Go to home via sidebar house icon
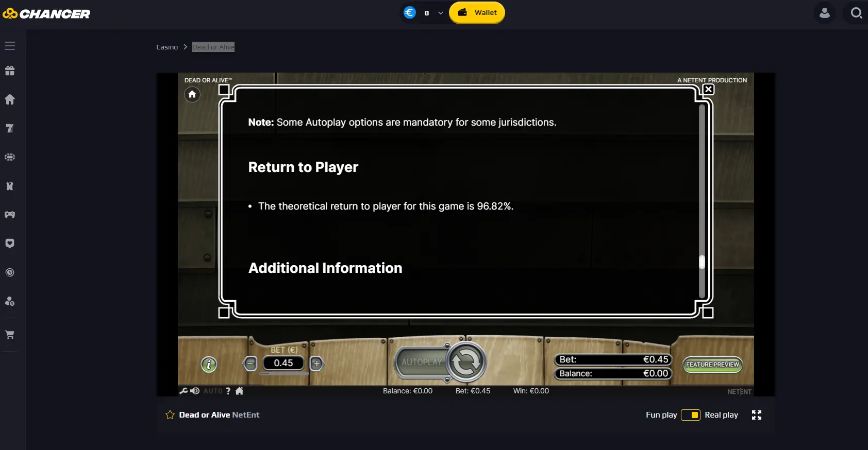This screenshot has width=868, height=450. point(10,99)
